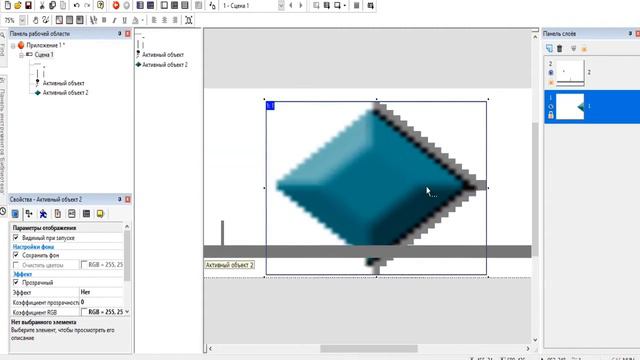Click the 'Коэффициент RGB' color swatch
The width and height of the screenshot is (640, 360).
(x=84, y=312)
